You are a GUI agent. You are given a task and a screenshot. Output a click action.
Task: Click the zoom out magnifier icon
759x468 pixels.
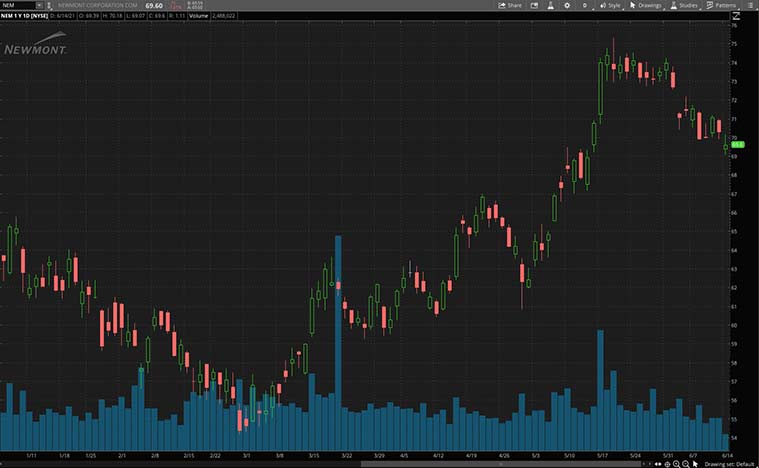pyautogui.click(x=685, y=464)
